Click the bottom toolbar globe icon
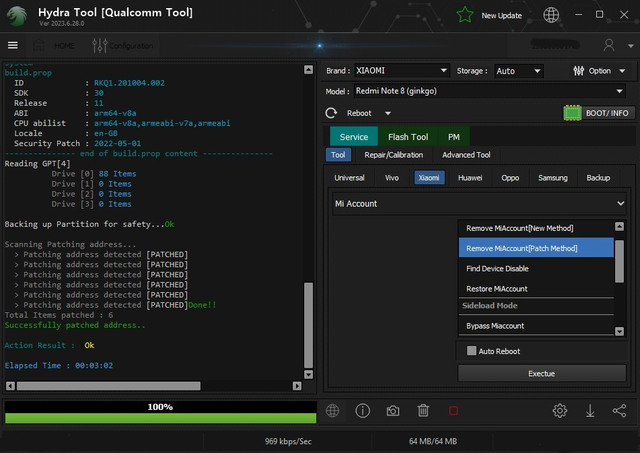Image resolution: width=640 pixels, height=453 pixels. click(x=332, y=411)
